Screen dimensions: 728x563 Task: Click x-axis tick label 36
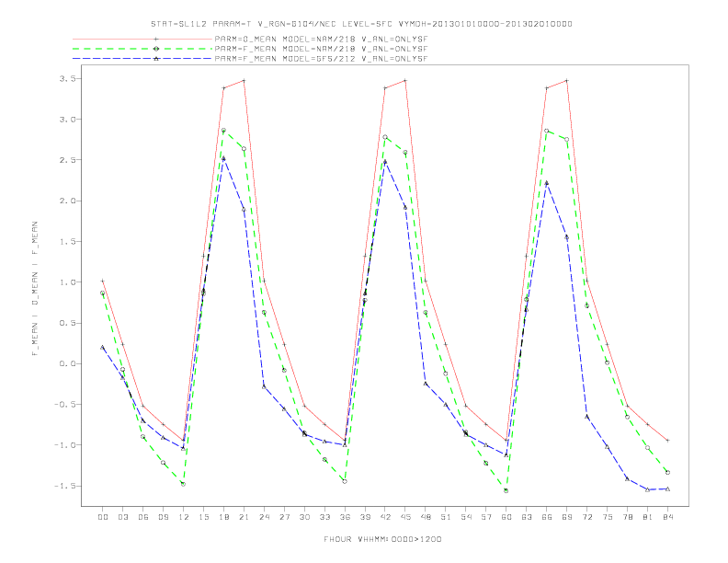tap(345, 517)
